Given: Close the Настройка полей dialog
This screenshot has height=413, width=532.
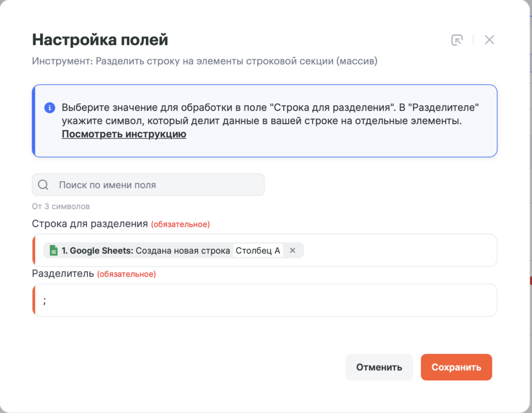Looking at the screenshot, I should [489, 40].
